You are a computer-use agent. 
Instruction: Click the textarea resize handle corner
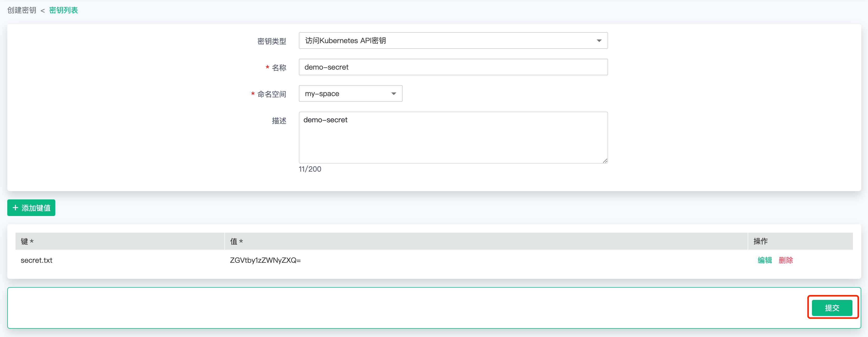[x=605, y=161]
